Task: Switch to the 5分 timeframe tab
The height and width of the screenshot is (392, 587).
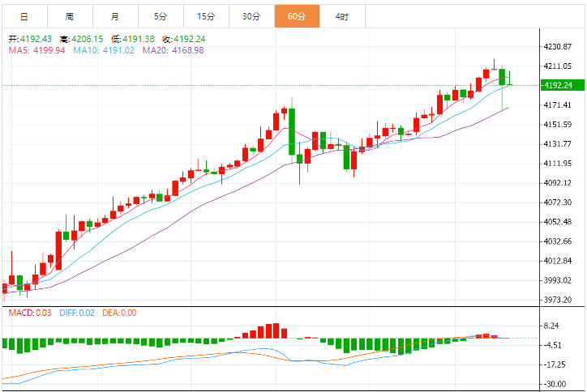Action: pos(161,16)
